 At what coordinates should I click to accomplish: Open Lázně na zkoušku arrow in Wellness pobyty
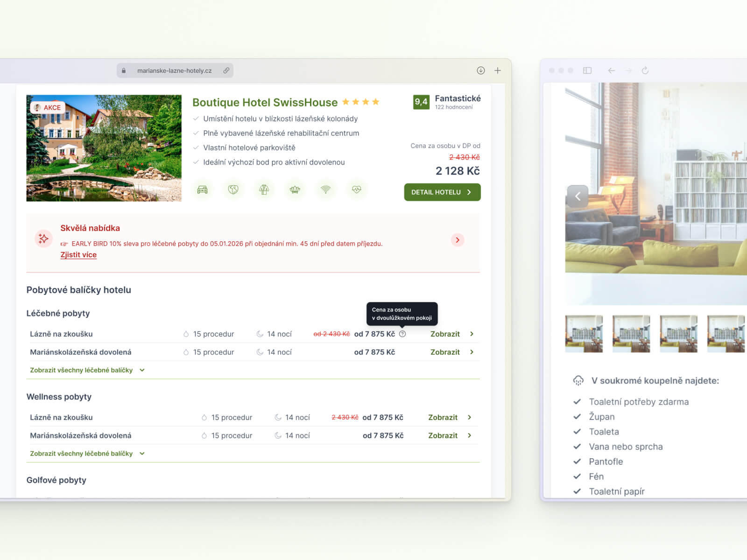pos(469,417)
